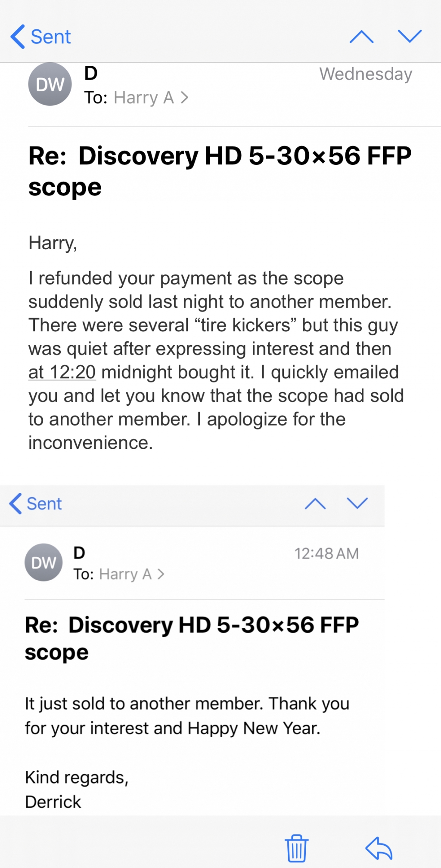The width and height of the screenshot is (441, 868).
Task: Tap next message down arrow at top
Action: pyautogui.click(x=410, y=36)
